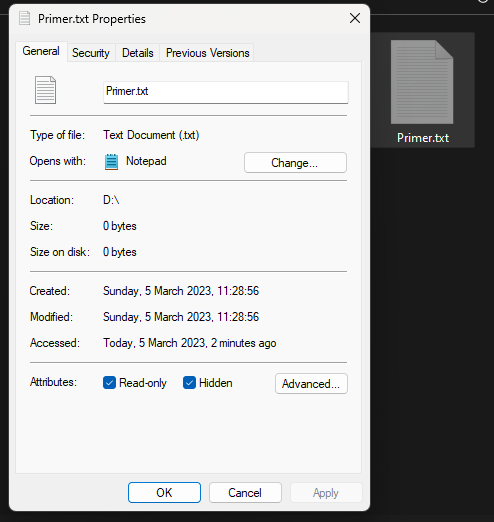This screenshot has height=522, width=494.
Task: Click into the Primer.txt filename field
Action: (x=226, y=92)
